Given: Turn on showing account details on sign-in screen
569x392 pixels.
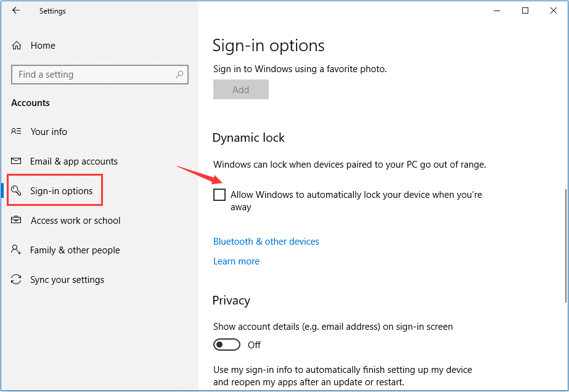Looking at the screenshot, I should click(x=226, y=345).
